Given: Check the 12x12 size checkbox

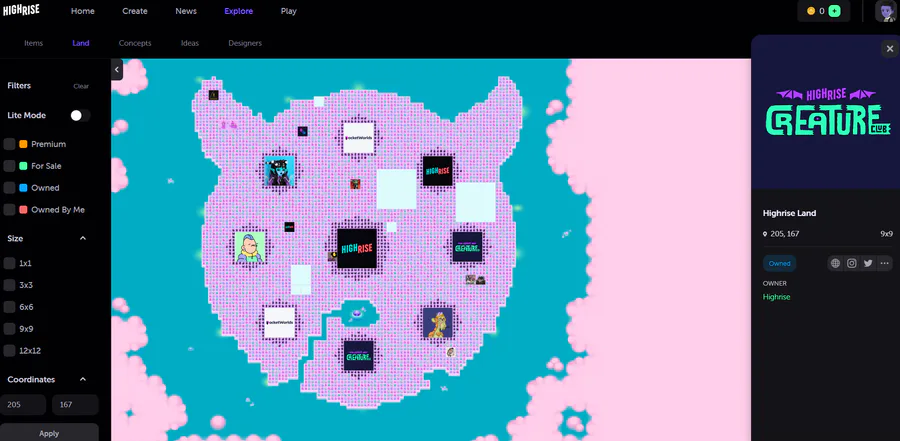Looking at the screenshot, I should (x=9, y=350).
